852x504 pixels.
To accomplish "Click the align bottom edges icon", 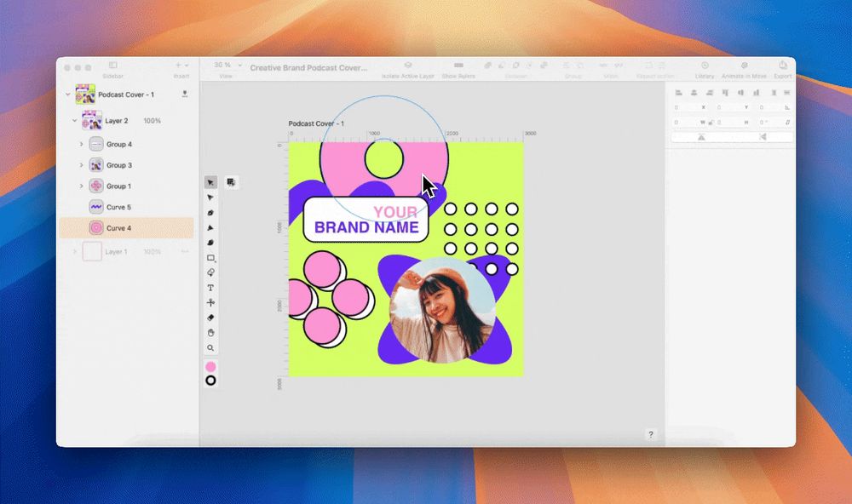I will 756,93.
